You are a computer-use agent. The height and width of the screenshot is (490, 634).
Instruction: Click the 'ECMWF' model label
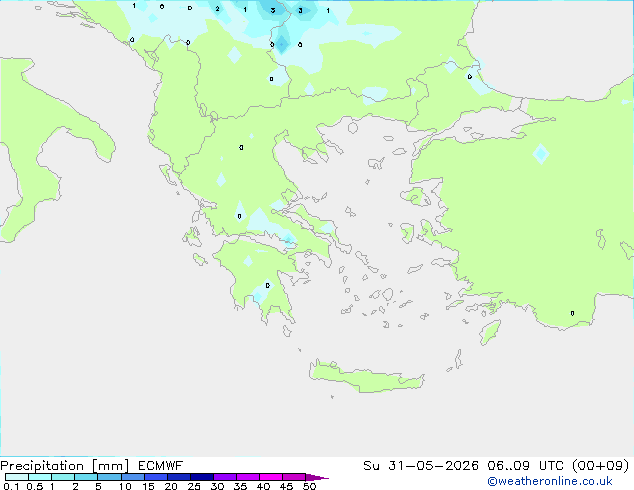click(161, 466)
